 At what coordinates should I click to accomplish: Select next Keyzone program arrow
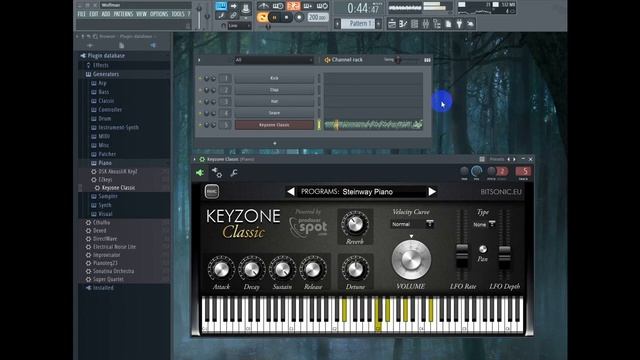pyautogui.click(x=432, y=191)
